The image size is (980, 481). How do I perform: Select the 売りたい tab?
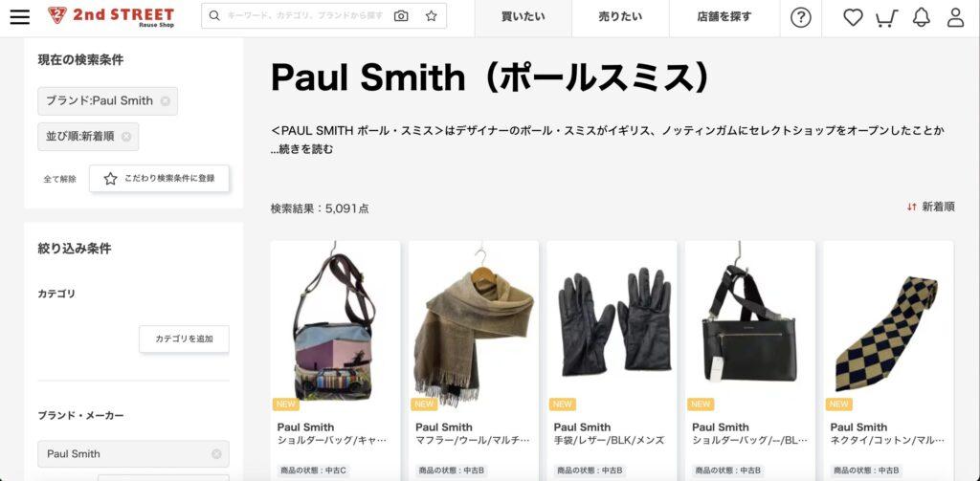point(620,17)
